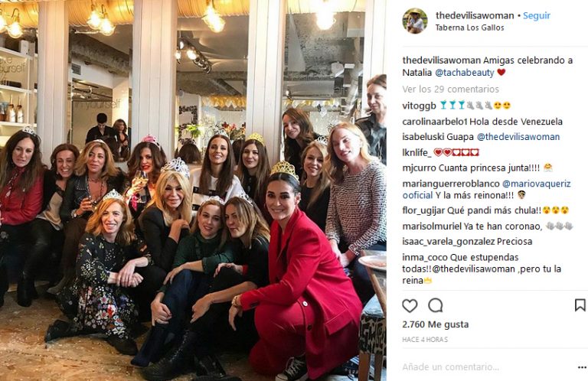The height and width of the screenshot is (381, 588).
Task: Like the post with heart icon
Action: tap(410, 306)
